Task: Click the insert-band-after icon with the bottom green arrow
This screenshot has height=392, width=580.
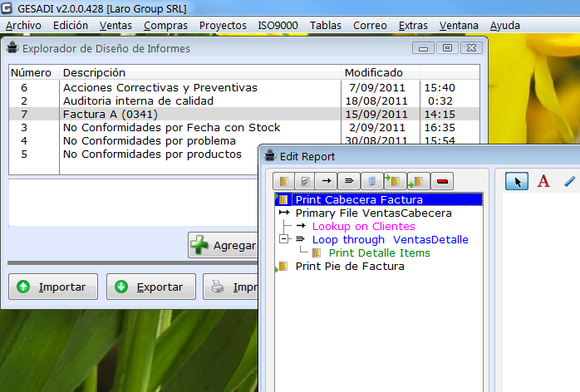Action: (x=418, y=181)
